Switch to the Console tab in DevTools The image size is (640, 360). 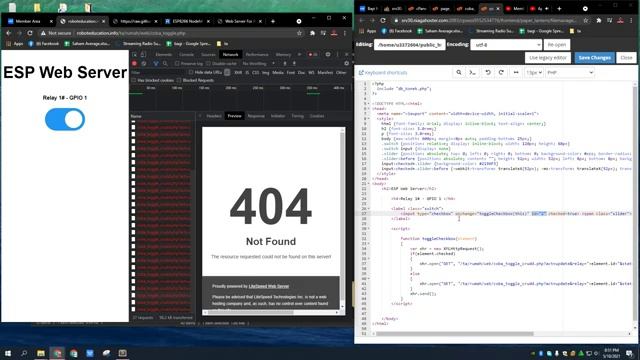tap(187, 54)
